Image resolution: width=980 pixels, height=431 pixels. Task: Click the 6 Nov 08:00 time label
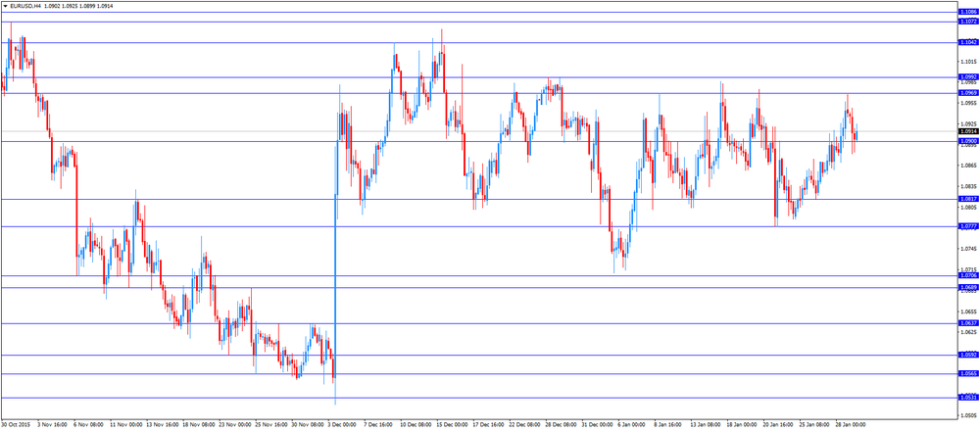pyautogui.click(x=87, y=423)
